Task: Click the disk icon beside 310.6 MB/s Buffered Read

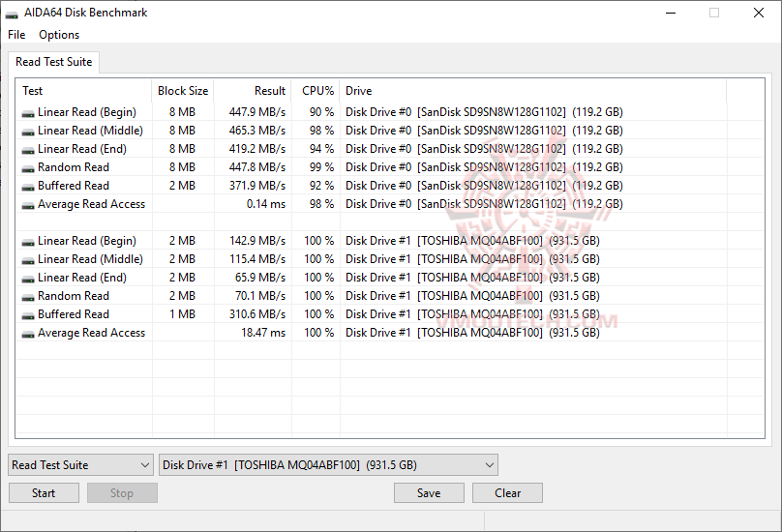Action: [28, 316]
